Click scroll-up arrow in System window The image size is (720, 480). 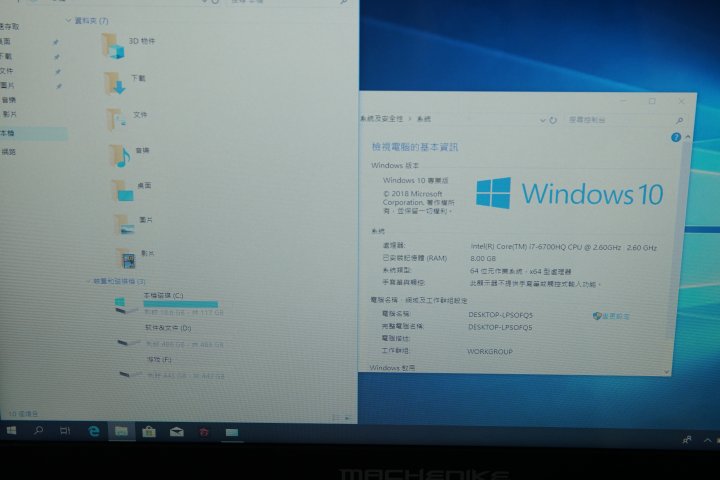(x=687, y=137)
